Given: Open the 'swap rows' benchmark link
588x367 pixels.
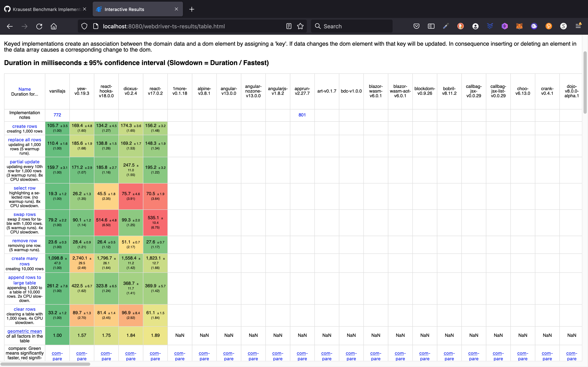Looking at the screenshot, I should tap(24, 214).
